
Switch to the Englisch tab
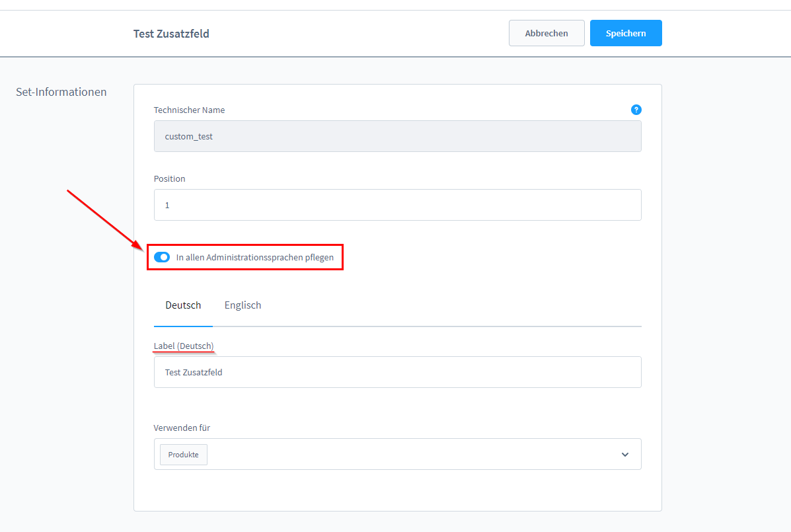243,305
